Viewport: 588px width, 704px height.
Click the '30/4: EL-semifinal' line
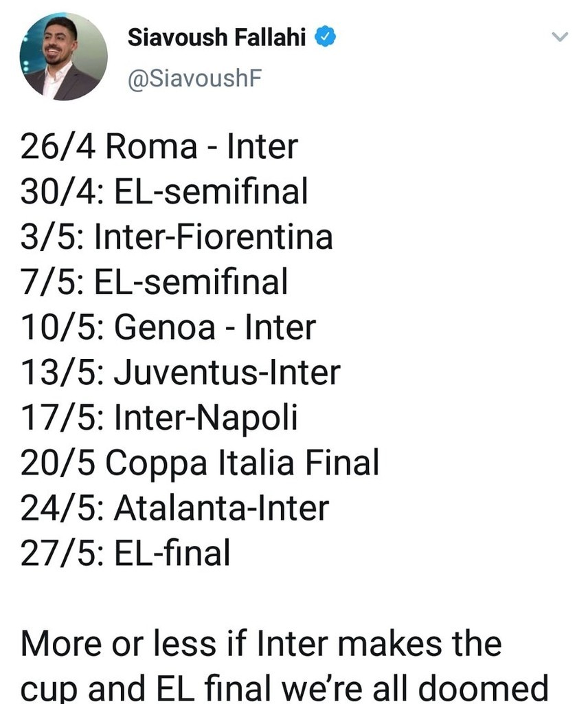pos(164,192)
